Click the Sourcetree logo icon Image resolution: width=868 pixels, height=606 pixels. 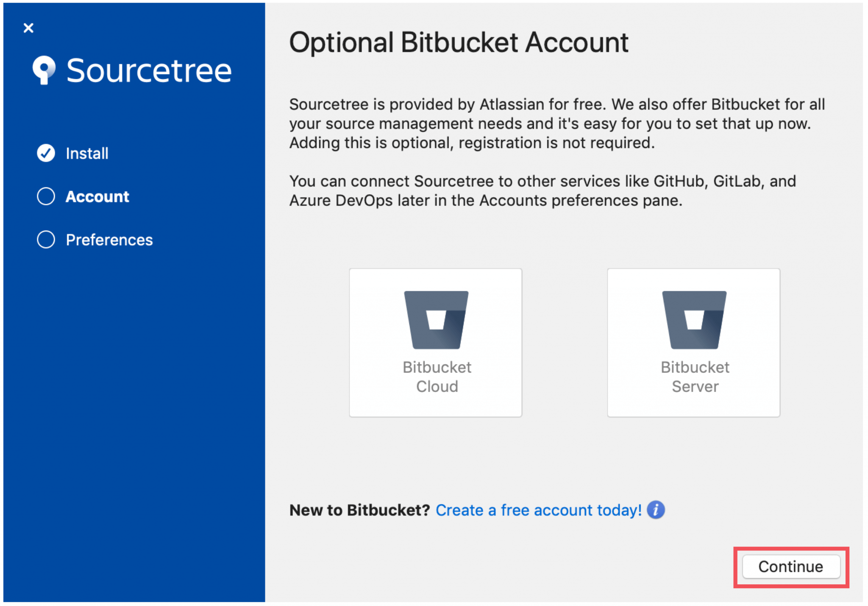(x=44, y=70)
